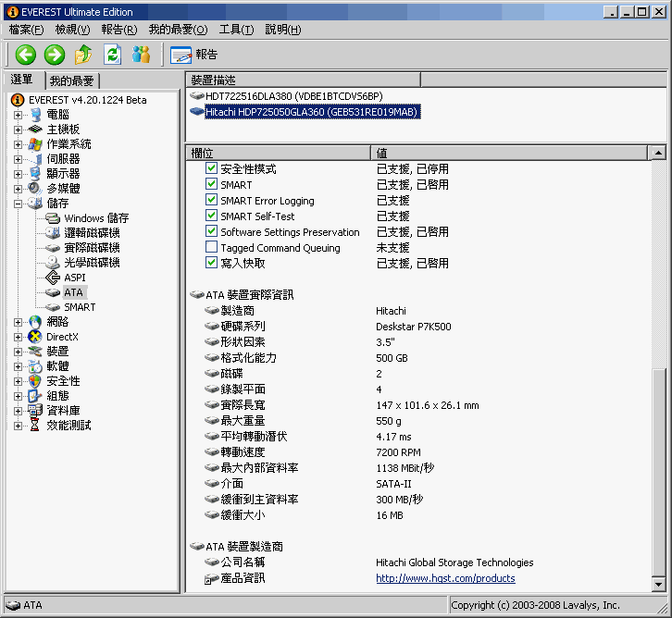Click the 裝置 devices icon
This screenshot has height=618, width=672.
click(x=35, y=352)
